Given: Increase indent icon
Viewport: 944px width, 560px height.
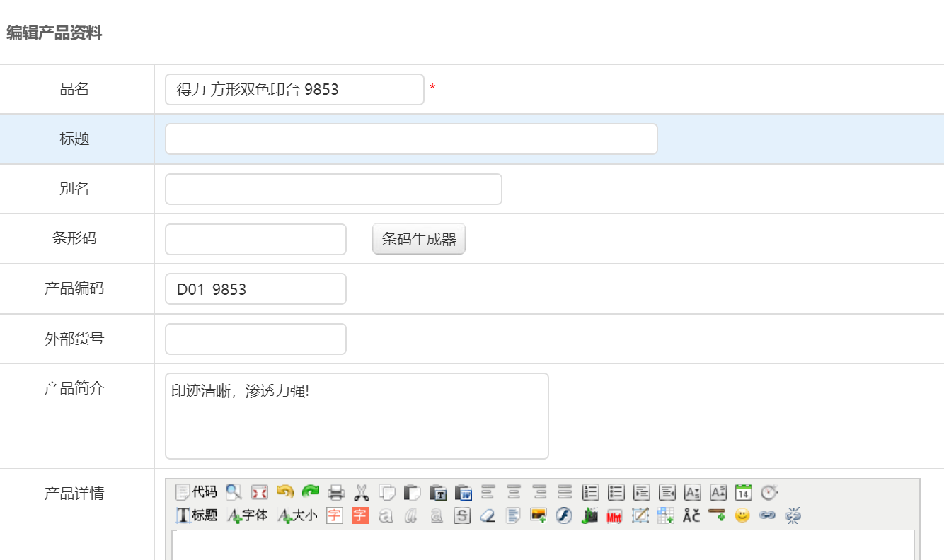Looking at the screenshot, I should click(641, 492).
